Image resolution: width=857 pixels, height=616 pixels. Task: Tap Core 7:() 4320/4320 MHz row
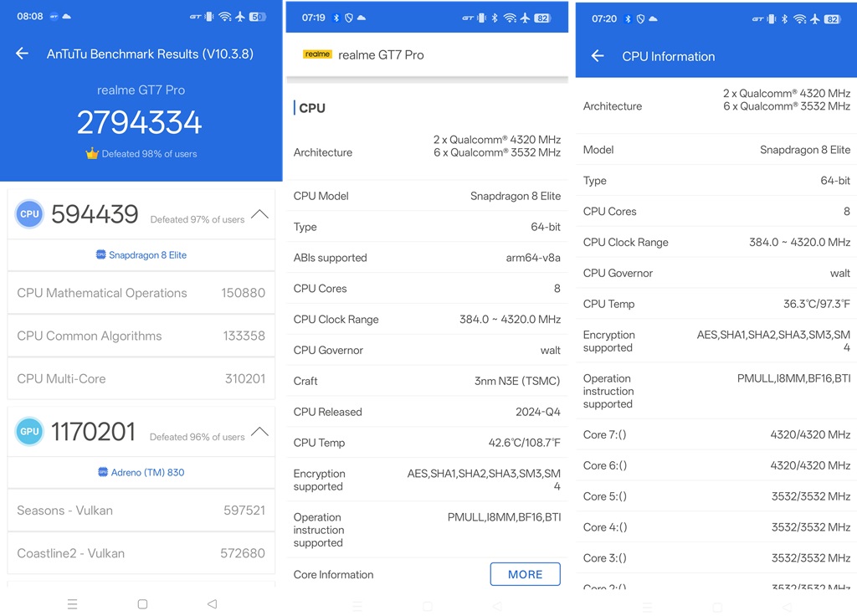pos(716,434)
